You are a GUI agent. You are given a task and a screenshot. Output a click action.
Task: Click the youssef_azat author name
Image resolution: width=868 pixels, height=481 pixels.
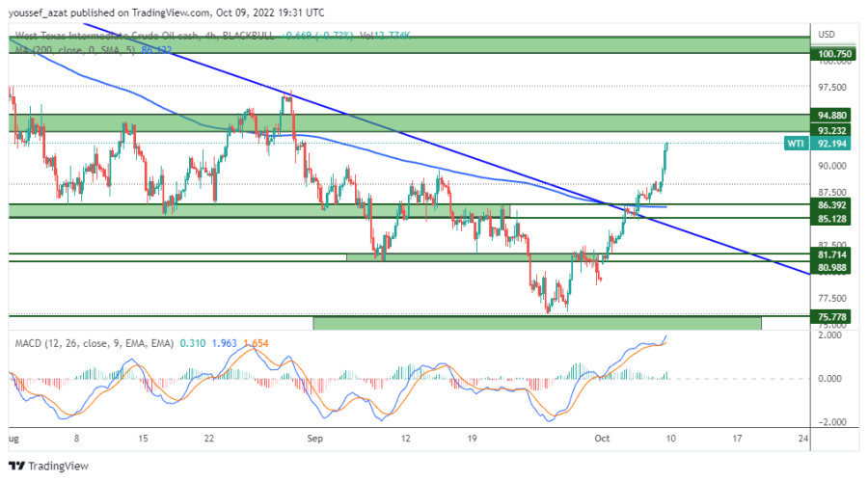[x=37, y=13]
